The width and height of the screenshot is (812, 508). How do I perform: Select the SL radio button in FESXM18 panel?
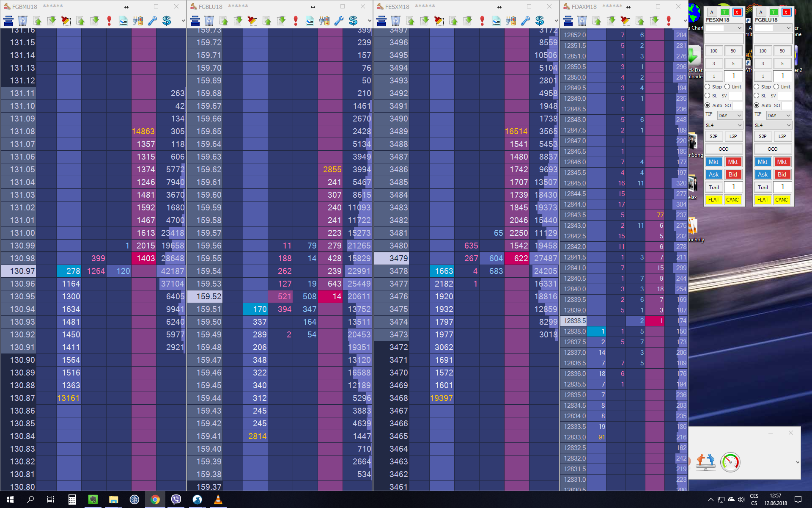[708, 96]
